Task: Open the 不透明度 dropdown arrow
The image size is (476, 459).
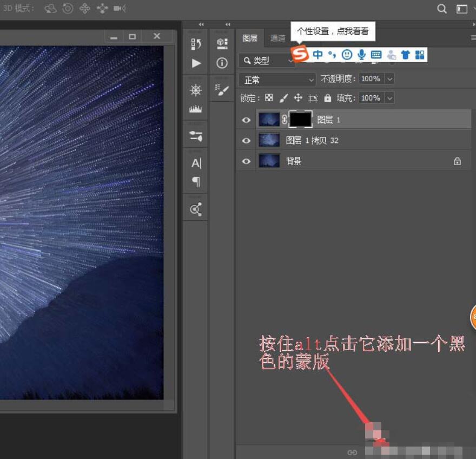Action: click(x=389, y=78)
